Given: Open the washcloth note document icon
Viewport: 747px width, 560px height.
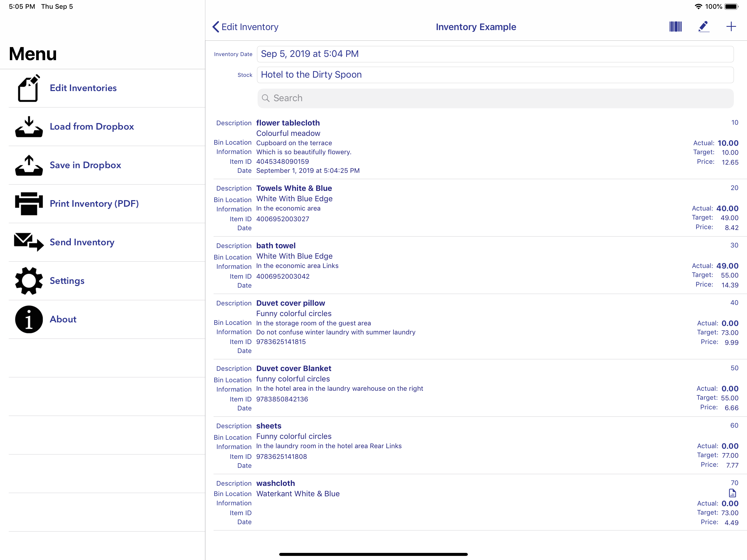Looking at the screenshot, I should (733, 493).
